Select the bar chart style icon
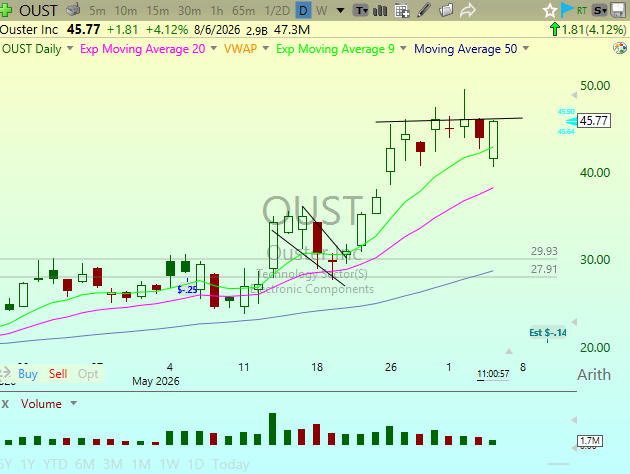 click(x=380, y=10)
